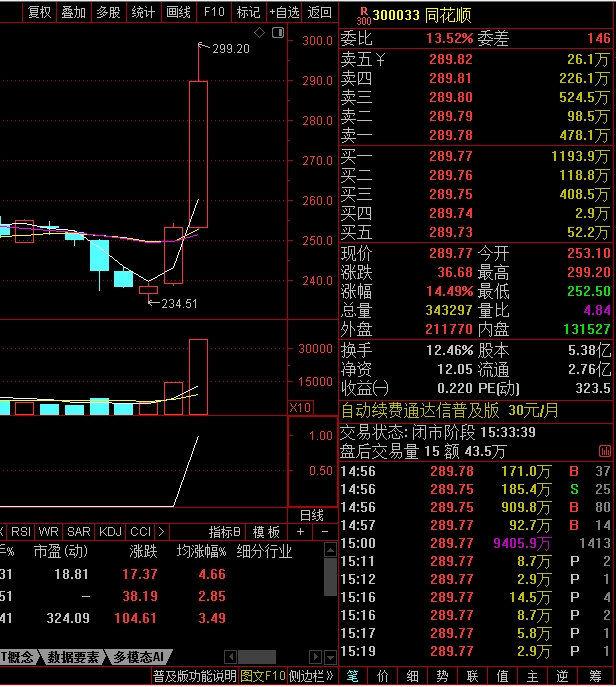Open the 数据要素 concept tab

coord(73,657)
